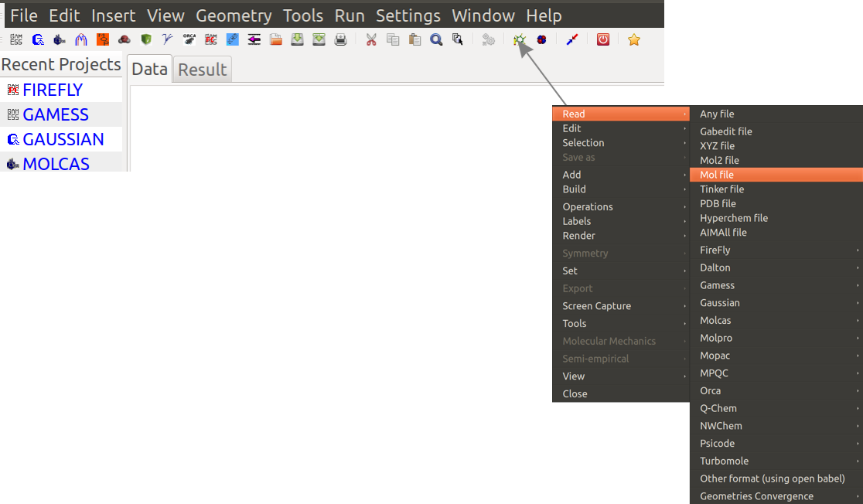Switch to the Data tab
This screenshot has height=504, width=863.
click(150, 69)
